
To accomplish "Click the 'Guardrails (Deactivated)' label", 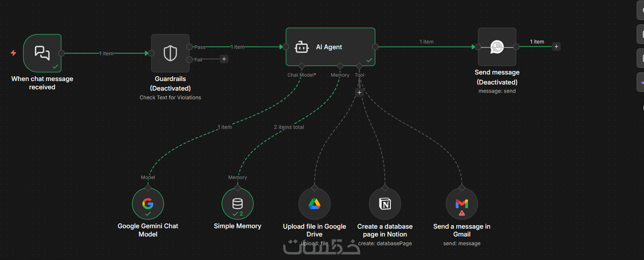I will click(170, 84).
